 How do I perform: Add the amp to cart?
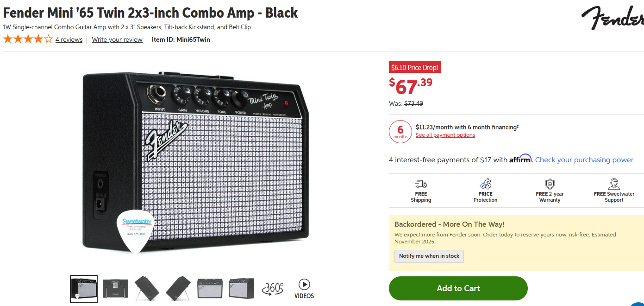click(x=458, y=288)
